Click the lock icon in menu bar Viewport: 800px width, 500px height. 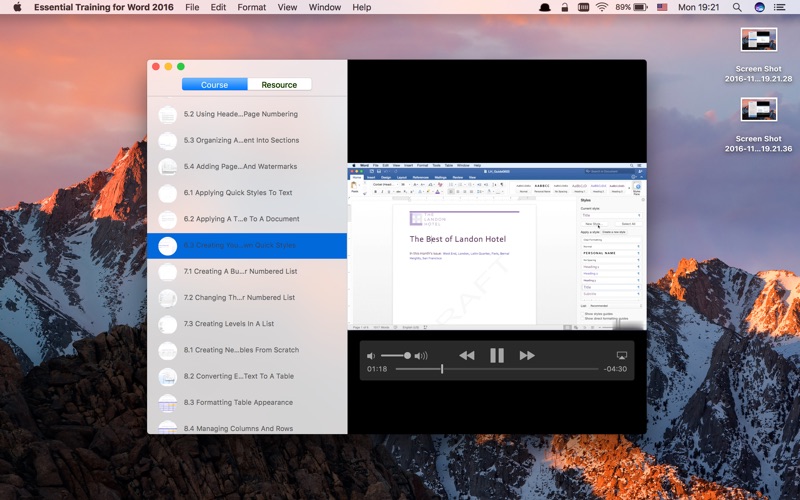(565, 7)
